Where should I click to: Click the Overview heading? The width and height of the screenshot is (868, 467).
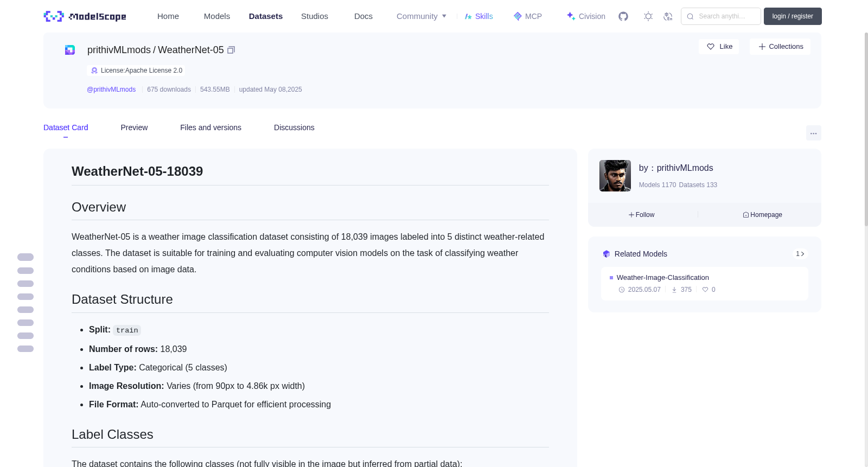click(x=99, y=207)
